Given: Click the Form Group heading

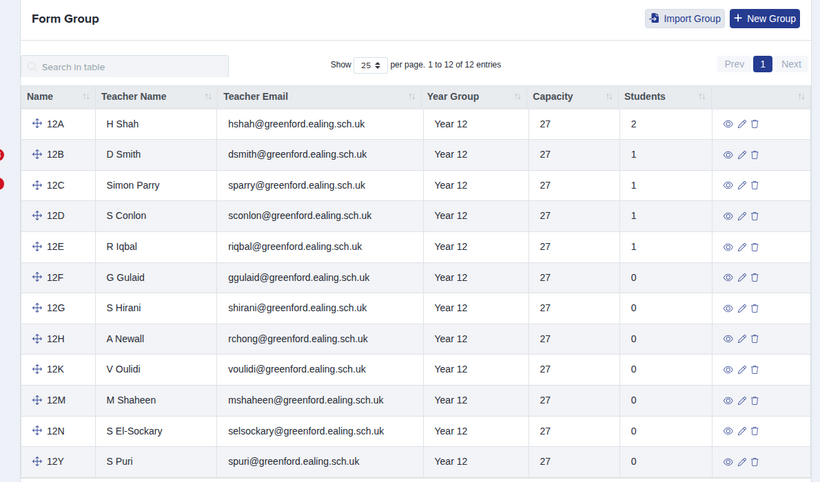Looking at the screenshot, I should pyautogui.click(x=65, y=19).
